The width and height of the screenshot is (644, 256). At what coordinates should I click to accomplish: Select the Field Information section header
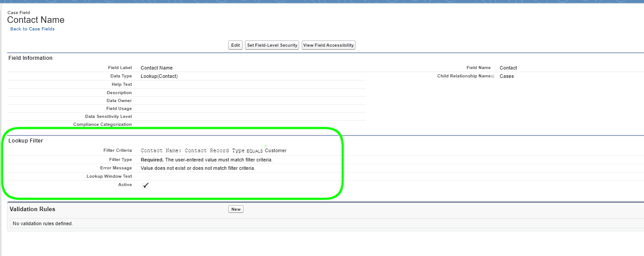[30, 58]
